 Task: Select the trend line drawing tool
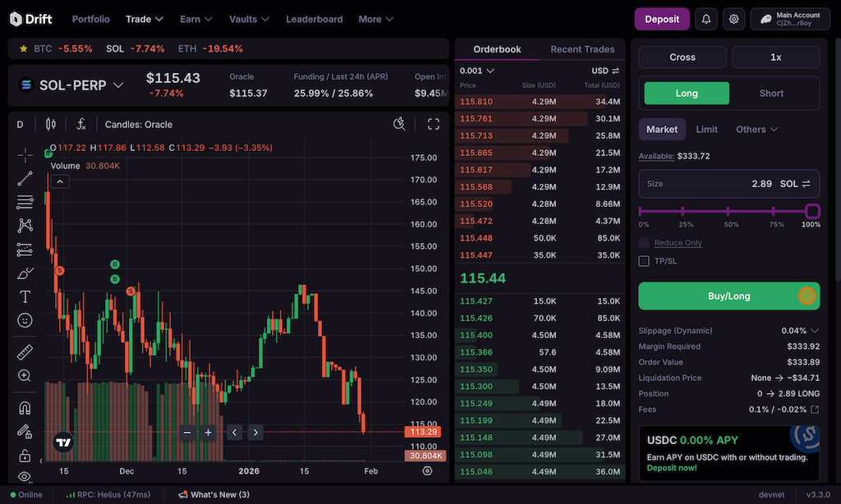[x=25, y=177]
